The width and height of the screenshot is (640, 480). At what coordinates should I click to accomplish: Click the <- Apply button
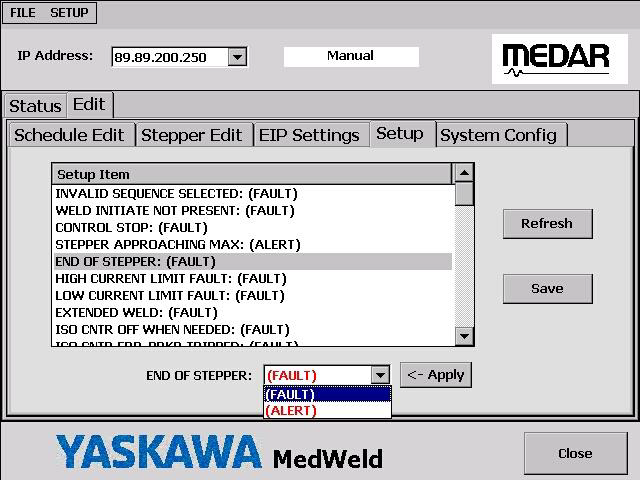(436, 375)
